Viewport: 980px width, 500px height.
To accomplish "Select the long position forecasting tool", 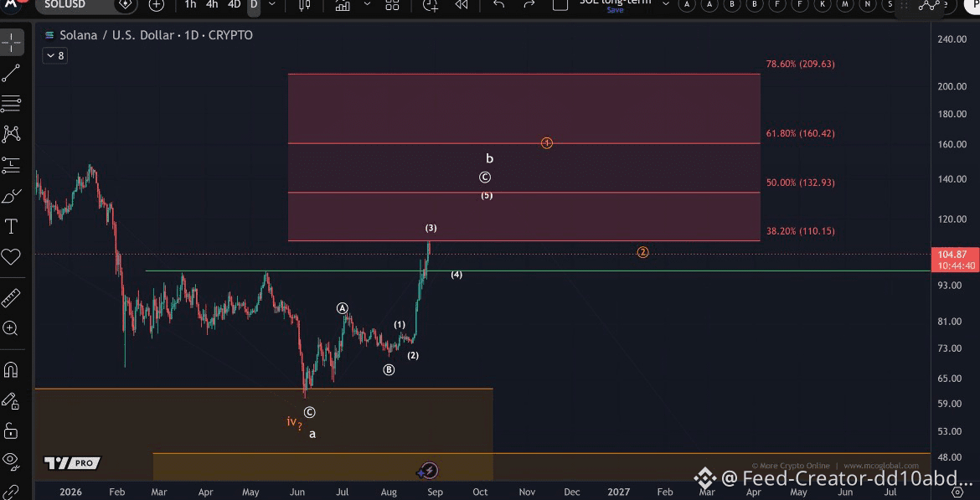I will 11,165.
